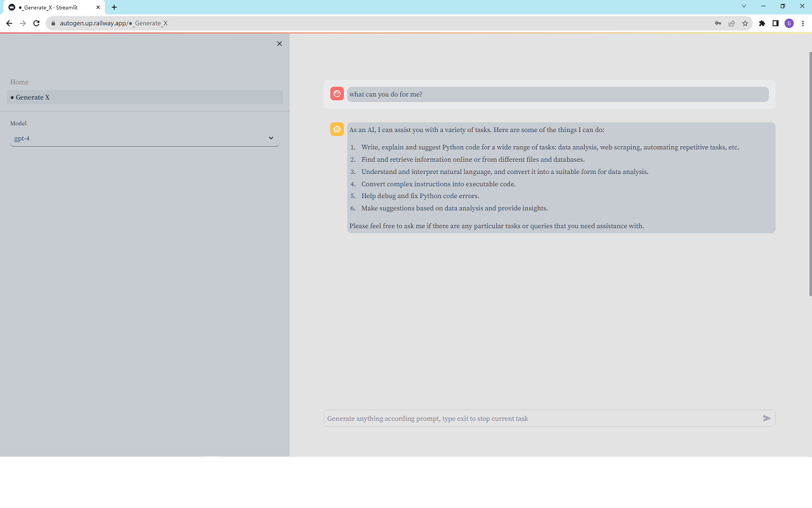Open the browser Extensions puzzle icon
The width and height of the screenshot is (812, 508).
coord(762,23)
